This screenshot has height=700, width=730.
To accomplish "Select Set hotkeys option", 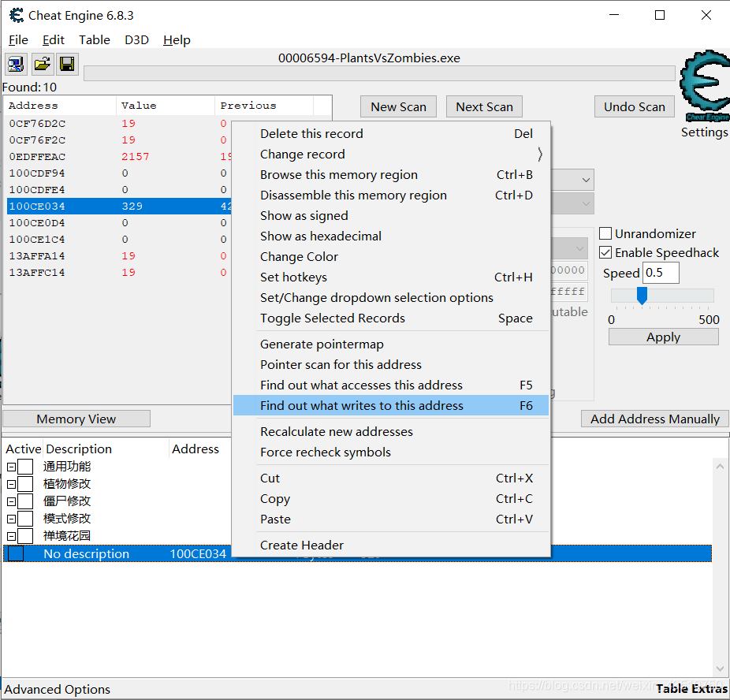I will coord(391,277).
